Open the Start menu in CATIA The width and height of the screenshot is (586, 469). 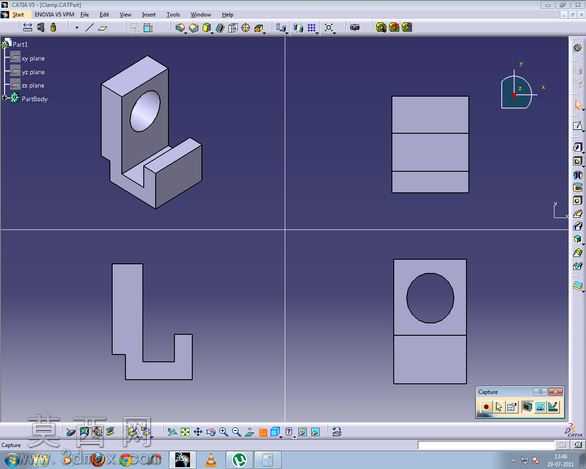(18, 15)
